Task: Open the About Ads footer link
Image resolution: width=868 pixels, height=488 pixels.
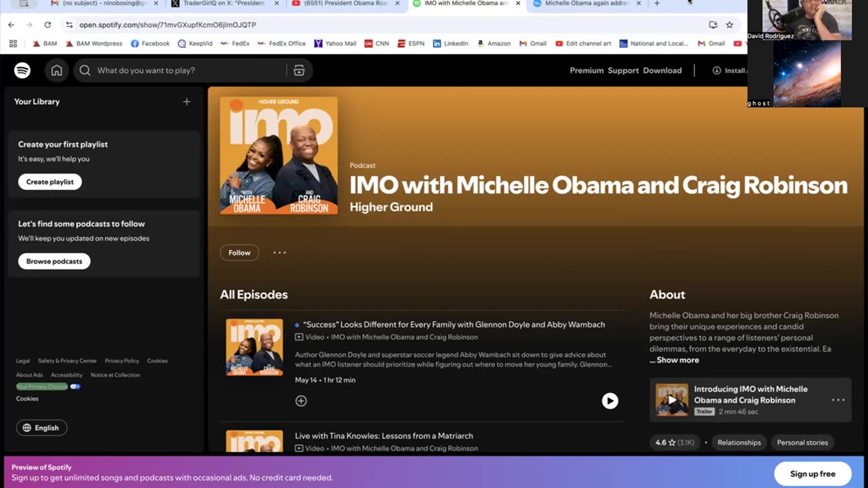Action: point(29,375)
